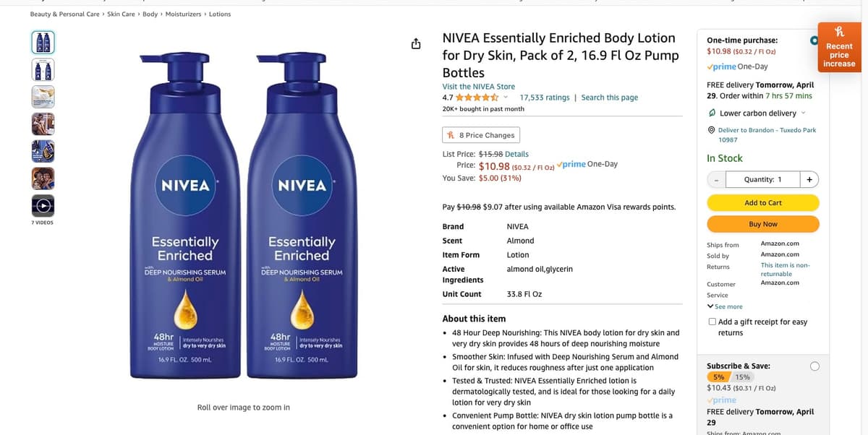Screen dimensions: 868x435
Task: Open the Honey recent price increase badge
Action: click(x=839, y=48)
